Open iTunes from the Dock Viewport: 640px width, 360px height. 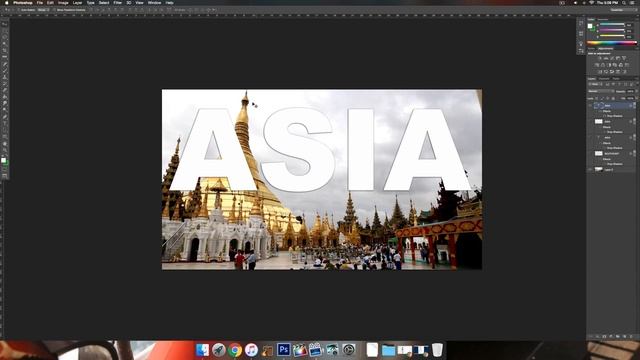pos(251,350)
